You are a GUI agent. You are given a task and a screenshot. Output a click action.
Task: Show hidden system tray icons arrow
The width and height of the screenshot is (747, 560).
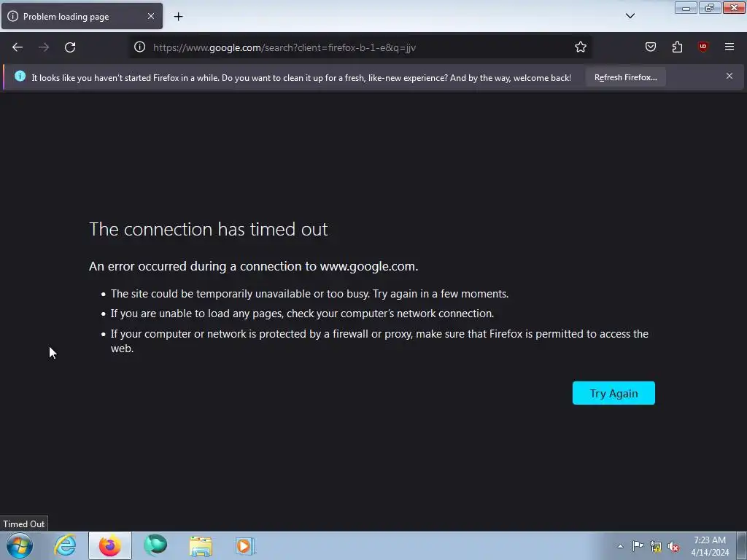pos(620,546)
